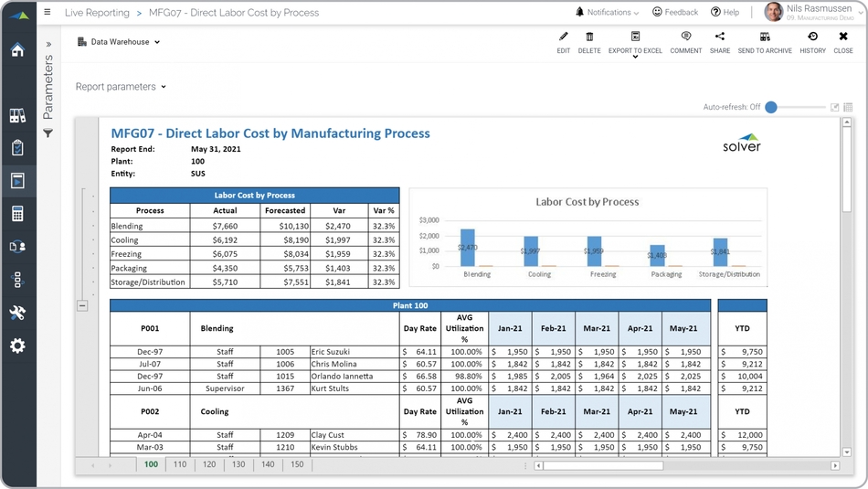Expand the Parameters panel double chevron
868x489 pixels.
pos(48,43)
